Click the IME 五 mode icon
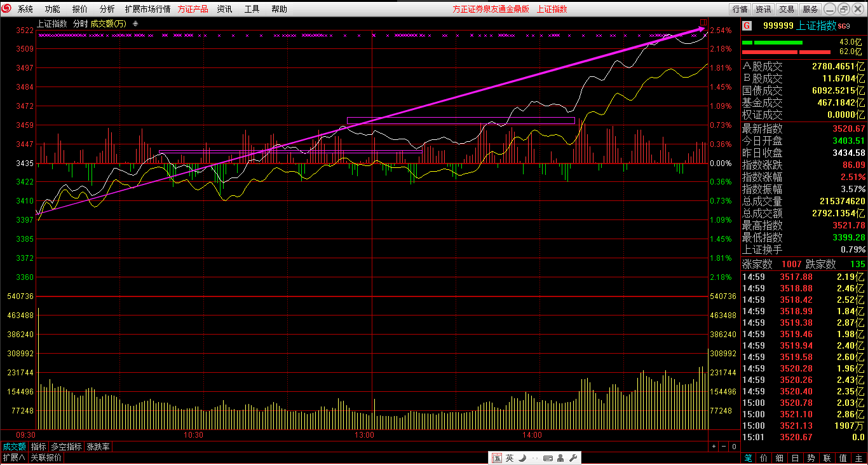The height and width of the screenshot is (465, 868). pos(496,458)
